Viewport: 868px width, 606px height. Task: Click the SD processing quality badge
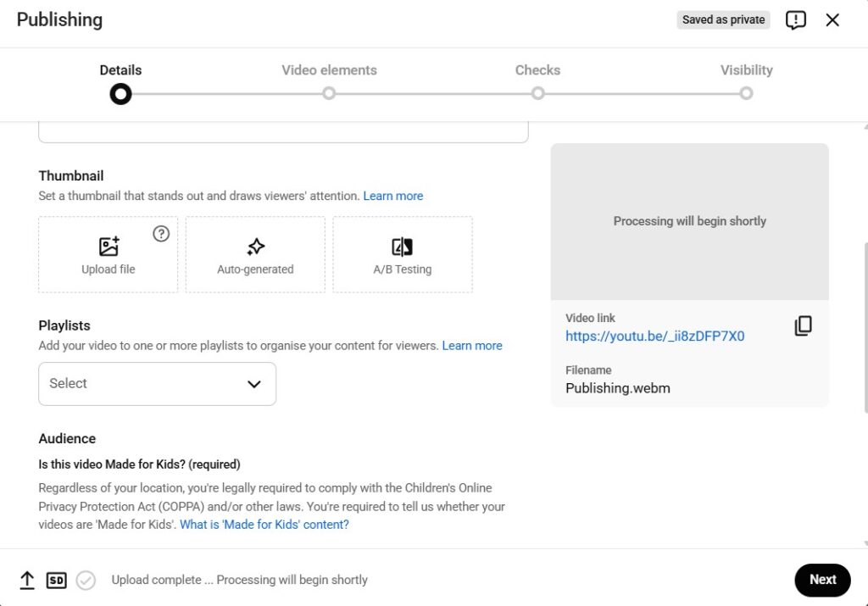click(x=57, y=580)
